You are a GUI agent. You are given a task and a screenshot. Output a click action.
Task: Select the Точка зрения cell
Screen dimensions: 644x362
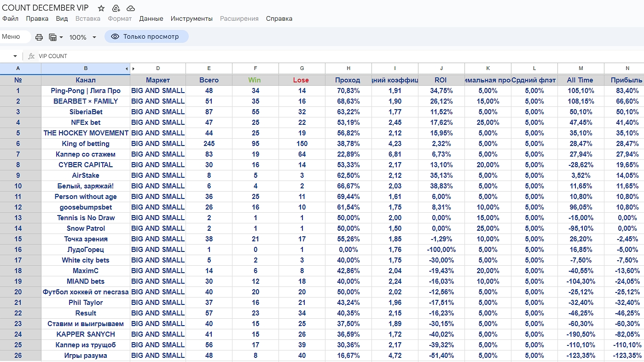[x=86, y=239]
